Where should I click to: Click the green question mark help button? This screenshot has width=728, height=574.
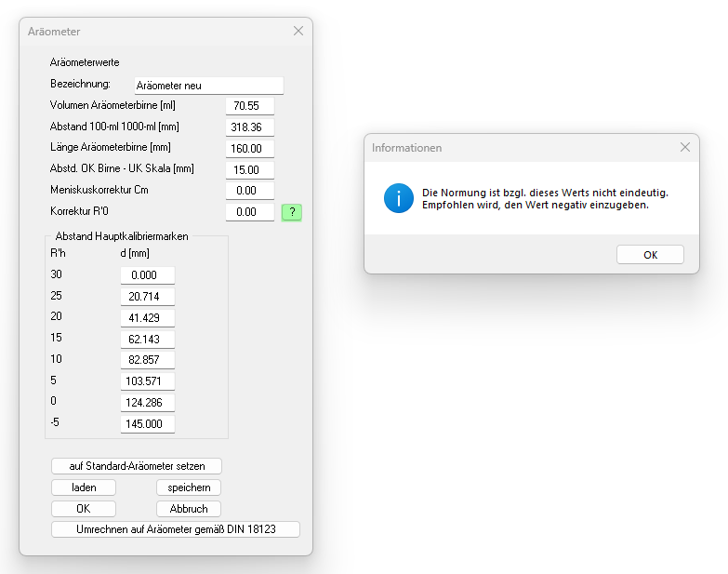point(292,212)
